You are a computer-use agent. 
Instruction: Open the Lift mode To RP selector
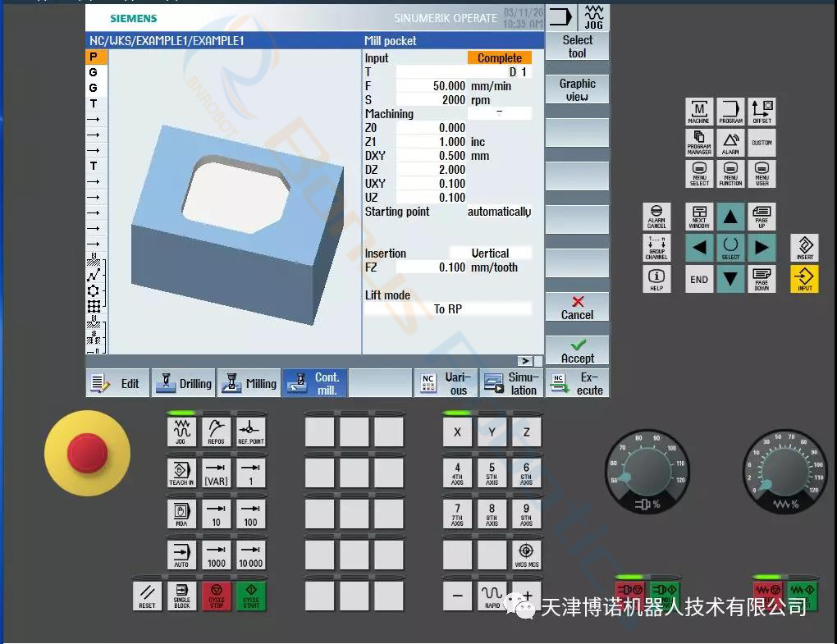click(x=448, y=309)
